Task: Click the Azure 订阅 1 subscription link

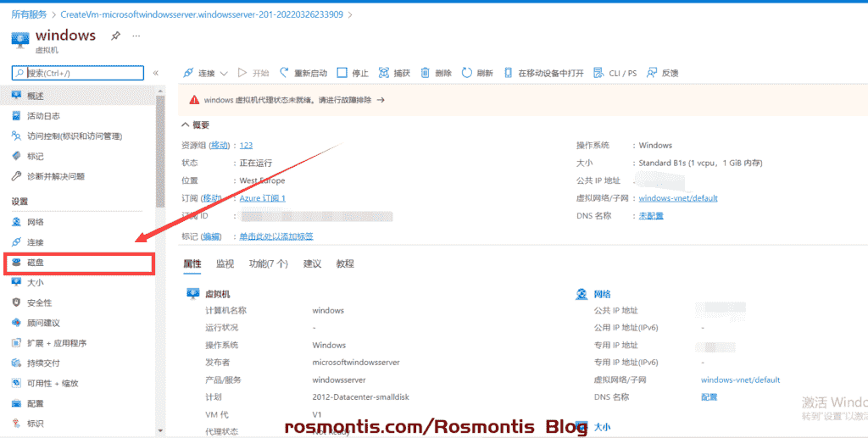Action: [263, 198]
